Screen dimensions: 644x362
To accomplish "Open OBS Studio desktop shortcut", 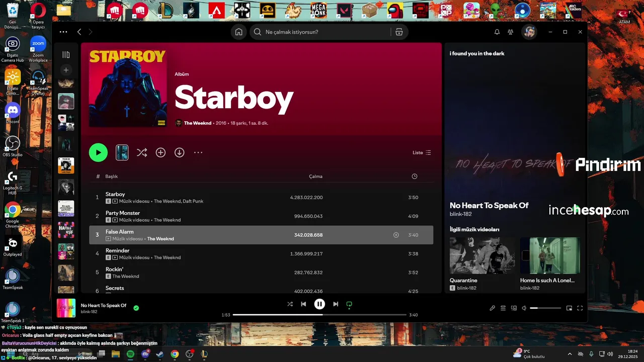I will (x=13, y=146).
